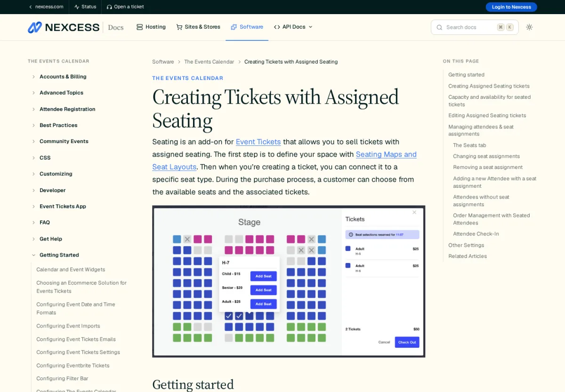Click the headset icon beside Open a ticket
This screenshot has width=565, height=392.
[109, 7]
